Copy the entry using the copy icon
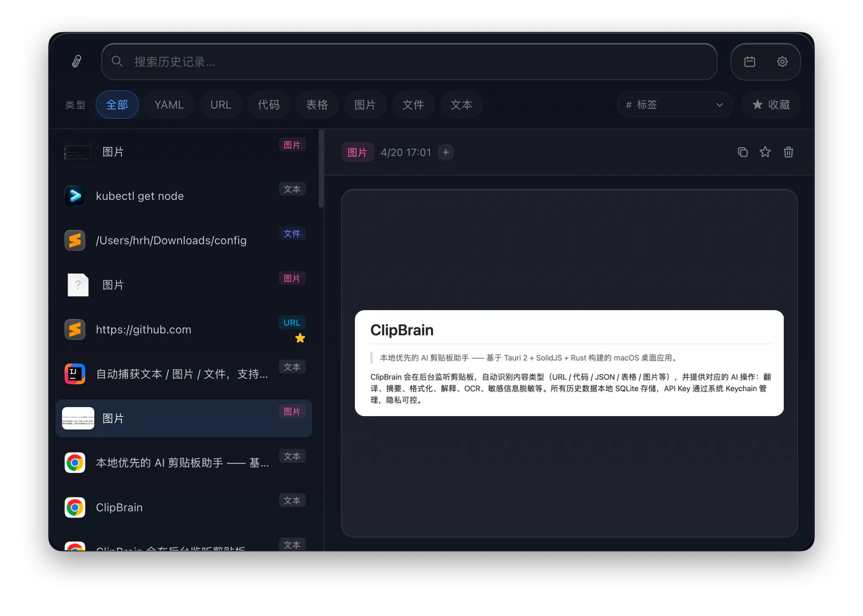This screenshot has height=616, width=863. pos(743,152)
